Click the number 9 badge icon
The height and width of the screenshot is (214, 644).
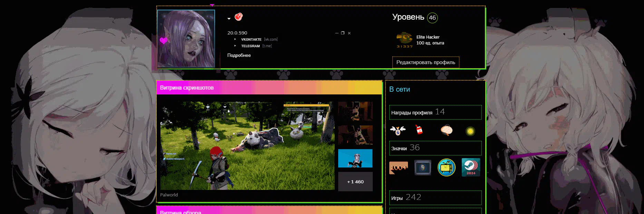pyautogui.click(x=423, y=167)
